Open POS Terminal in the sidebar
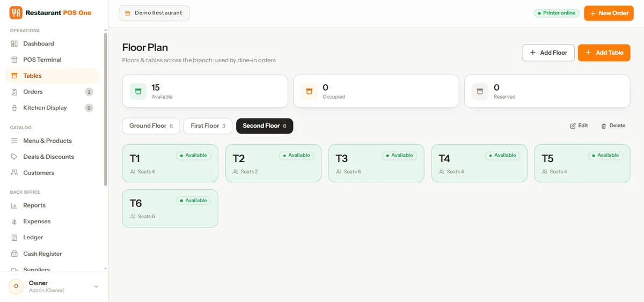 (x=52, y=60)
